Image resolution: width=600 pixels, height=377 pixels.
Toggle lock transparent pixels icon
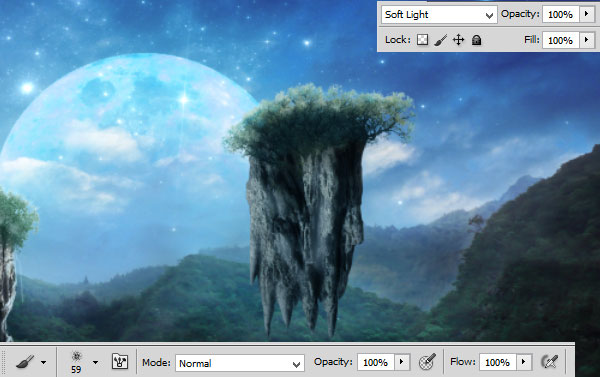pos(422,40)
